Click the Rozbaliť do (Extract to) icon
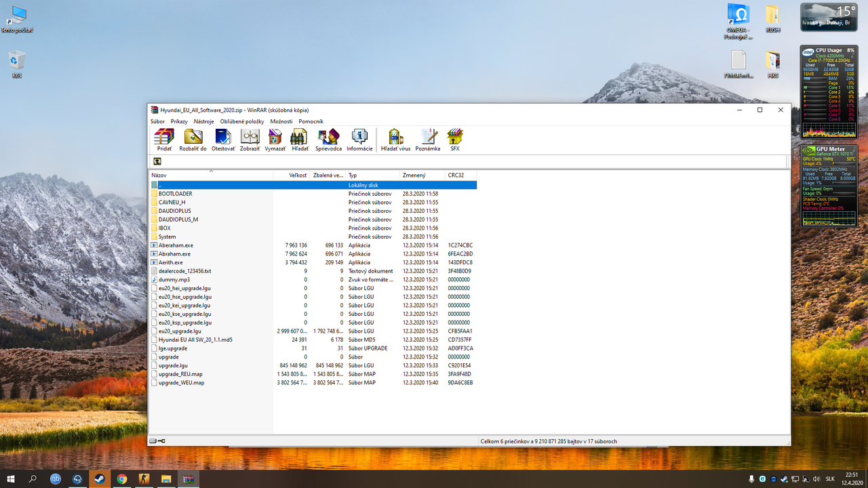The width and height of the screenshot is (868, 488). coord(193,140)
